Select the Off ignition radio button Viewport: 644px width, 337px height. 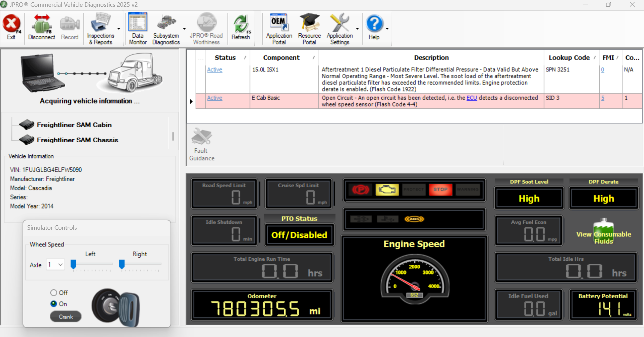(53, 293)
